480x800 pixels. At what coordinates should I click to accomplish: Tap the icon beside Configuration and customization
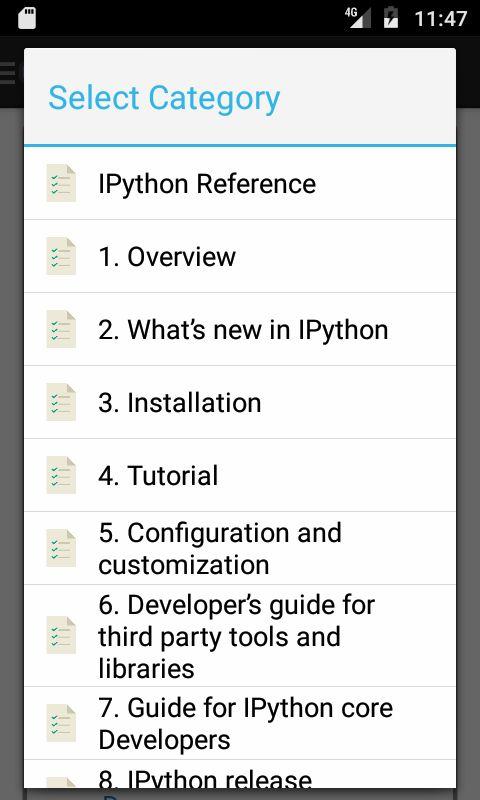tap(61, 548)
